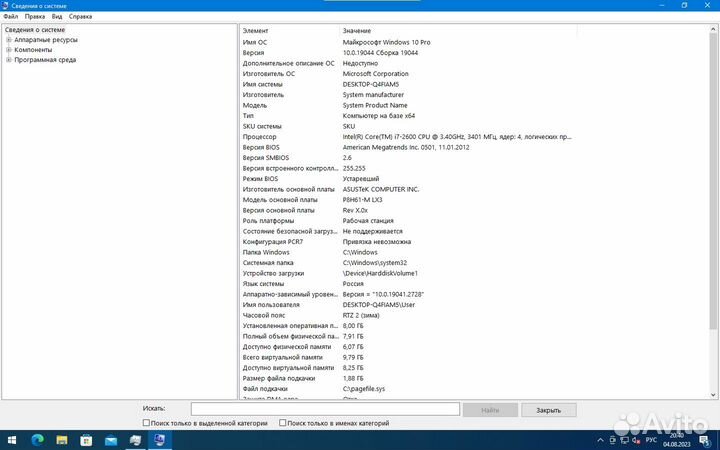Click the Найти search button

(x=490, y=410)
